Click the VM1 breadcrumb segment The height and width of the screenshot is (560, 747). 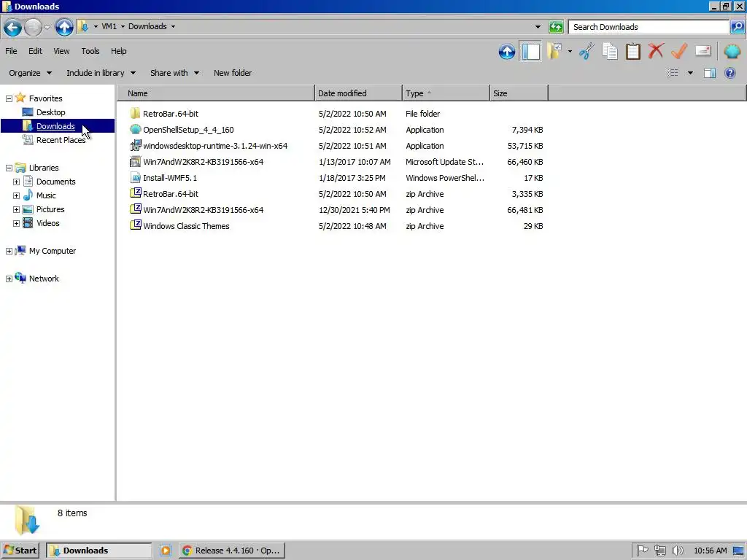[x=109, y=27]
